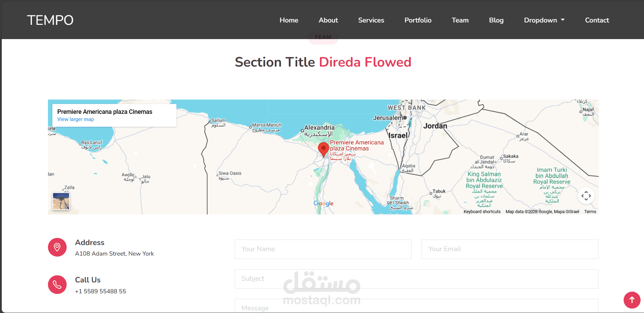Open the Services nav item
644x313 pixels.
(x=371, y=20)
